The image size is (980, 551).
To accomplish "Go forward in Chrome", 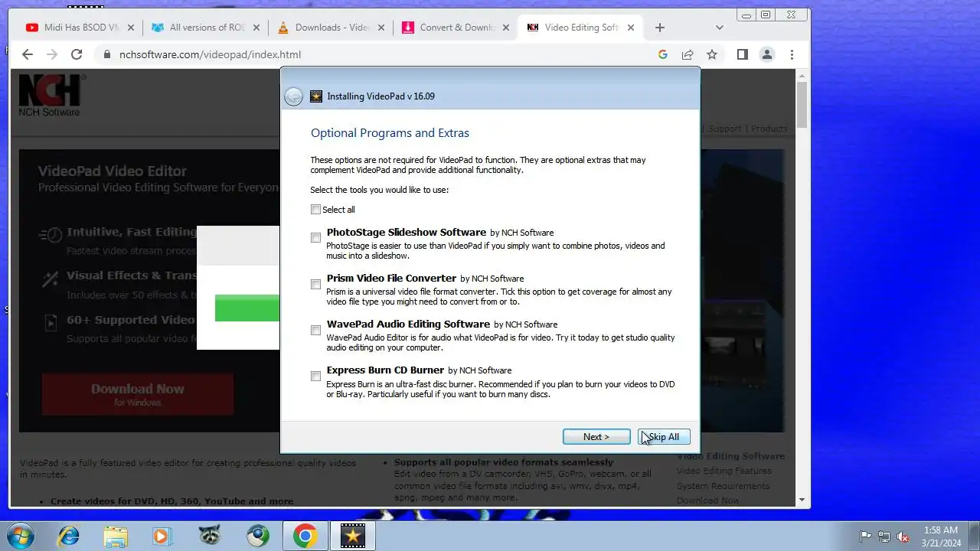I will pyautogui.click(x=52, y=54).
